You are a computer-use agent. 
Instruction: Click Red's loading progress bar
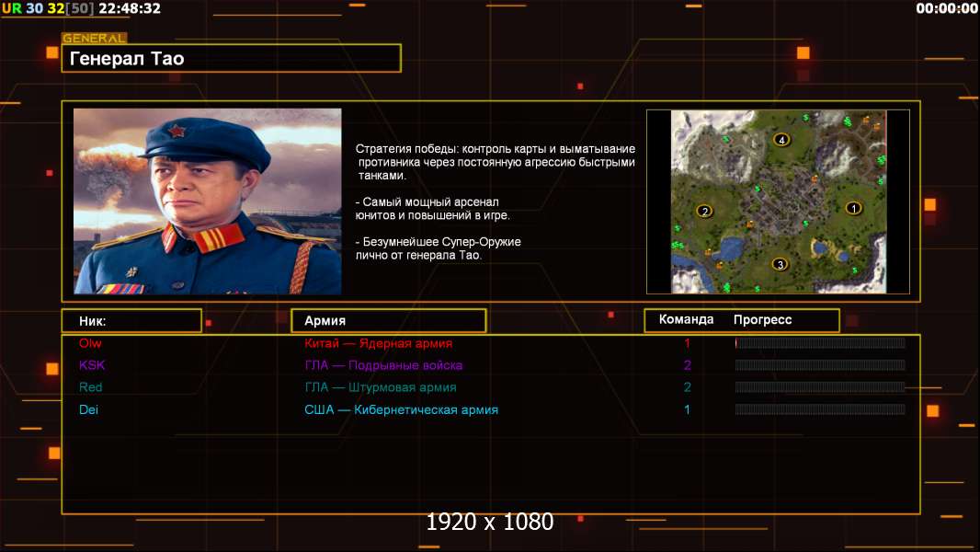[x=820, y=387]
